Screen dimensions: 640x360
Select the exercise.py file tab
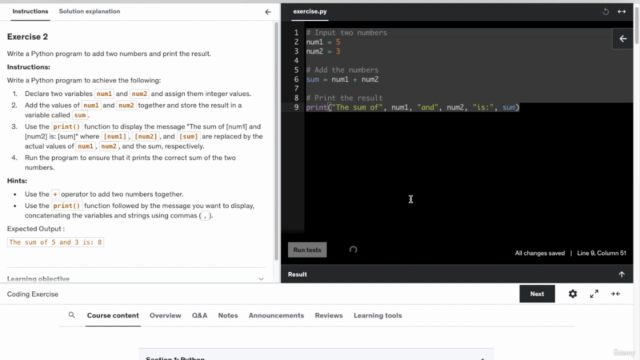point(310,12)
